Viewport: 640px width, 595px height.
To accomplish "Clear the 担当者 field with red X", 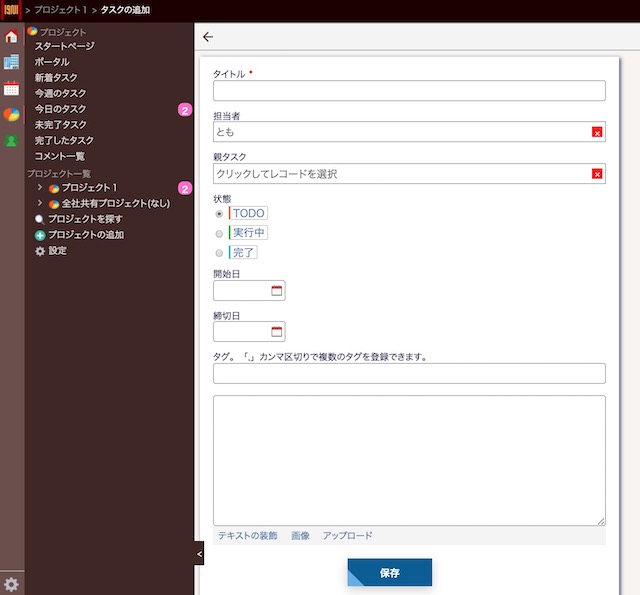I will 597,132.
